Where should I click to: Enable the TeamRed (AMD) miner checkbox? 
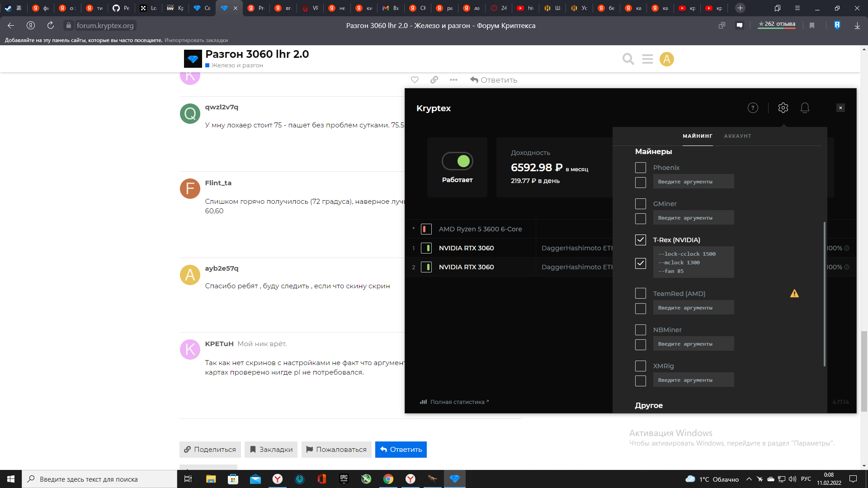pos(641,294)
